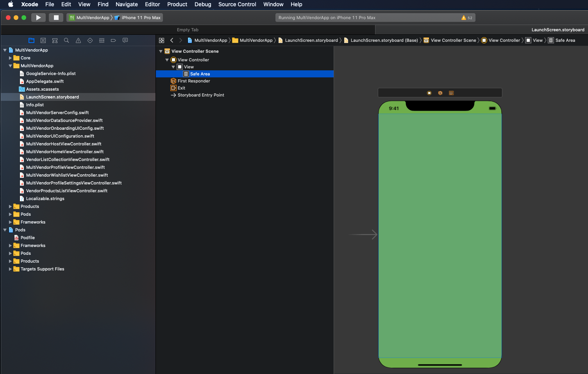
Task: Show the Project navigator
Action: pos(32,40)
